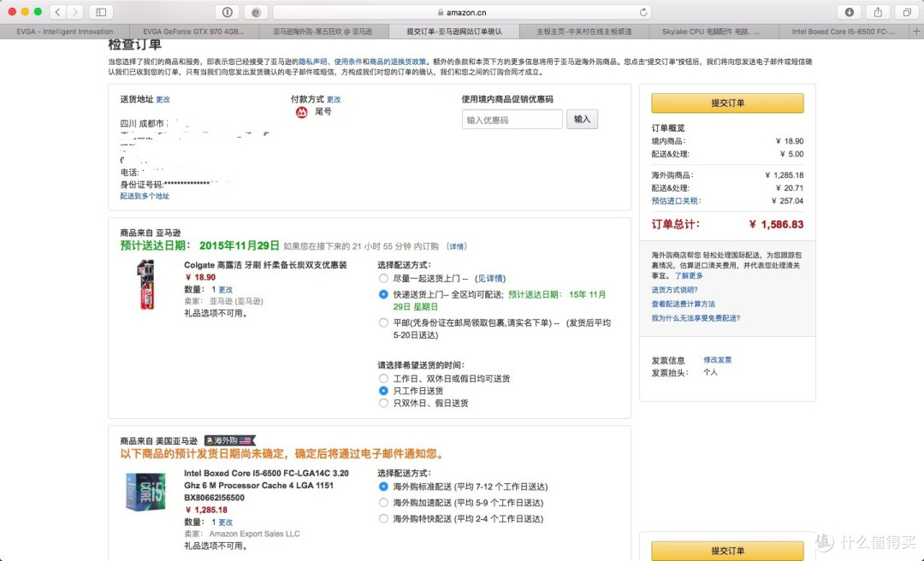
Task: Click the bottom 提交订单 button
Action: coord(727,551)
